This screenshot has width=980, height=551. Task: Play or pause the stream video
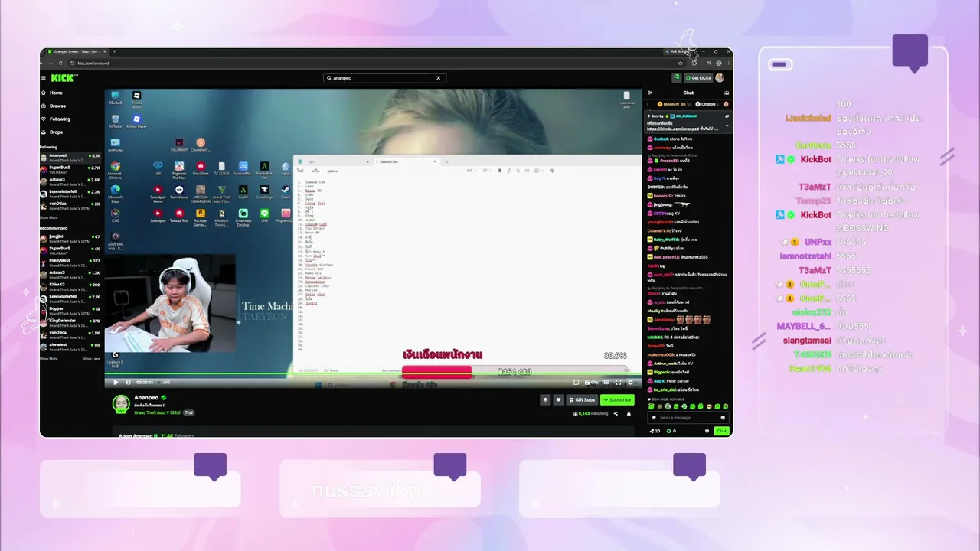tap(116, 382)
